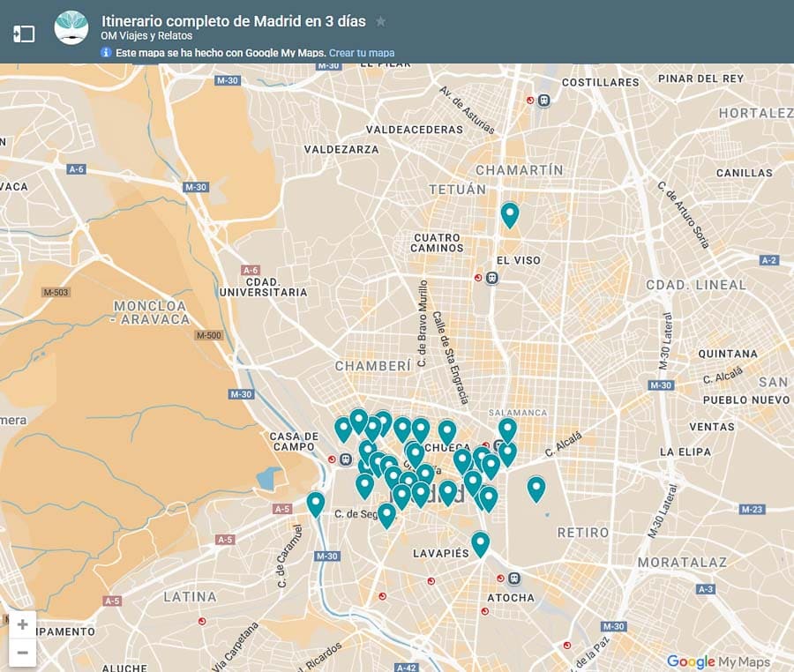Star the Madrid itinerary map
The image size is (794, 672).
(x=381, y=22)
